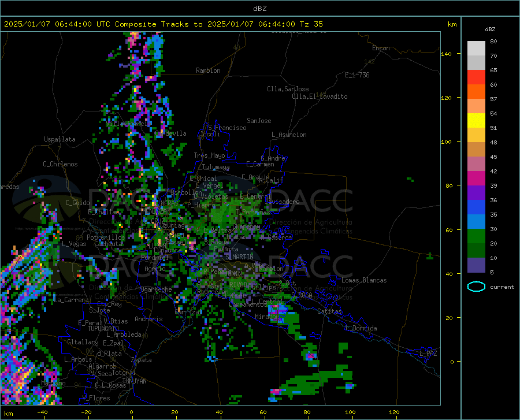This screenshot has width=520, height=420.
Task: Click the X-axis -40 km tick
Action: (42, 412)
